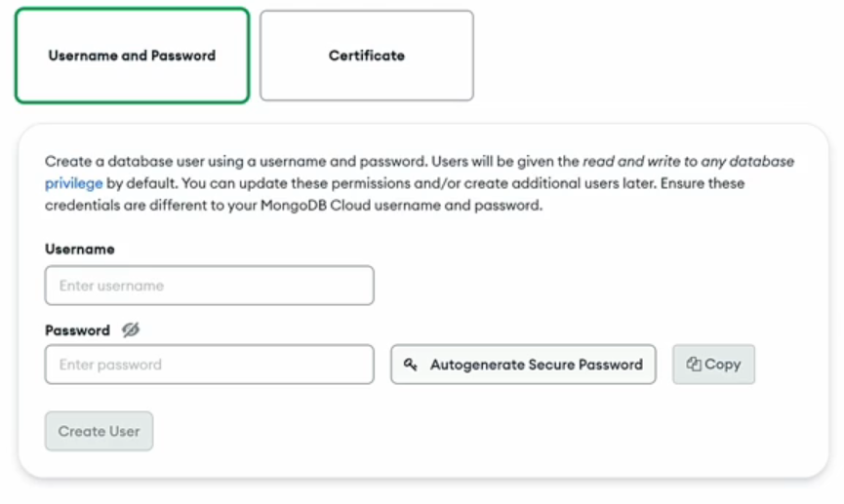Copy the generated password with the Copy button

[713, 365]
